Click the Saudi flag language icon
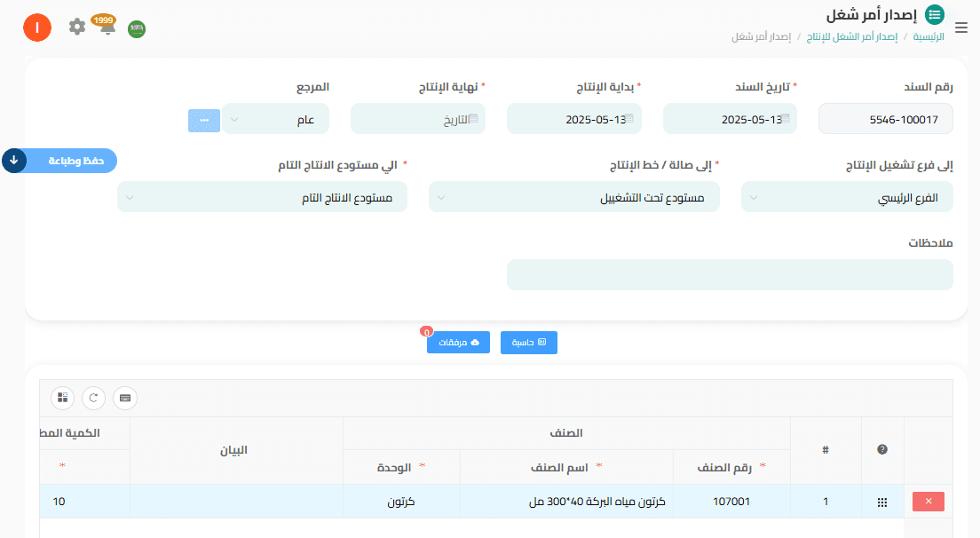The height and width of the screenshot is (538, 980). (x=137, y=29)
